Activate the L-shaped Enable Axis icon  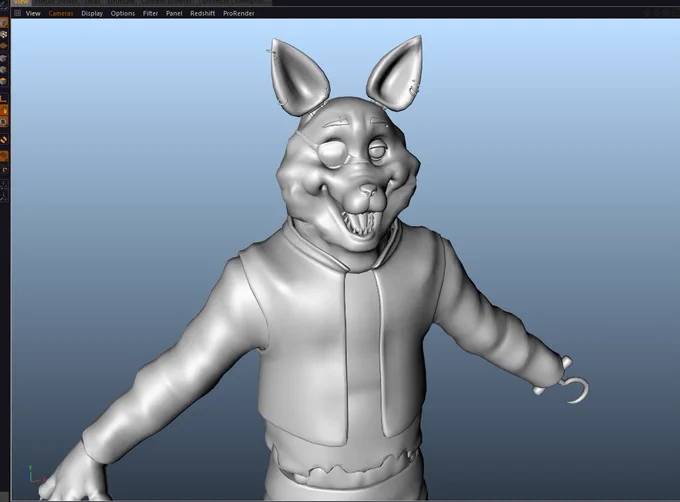tap(3, 98)
